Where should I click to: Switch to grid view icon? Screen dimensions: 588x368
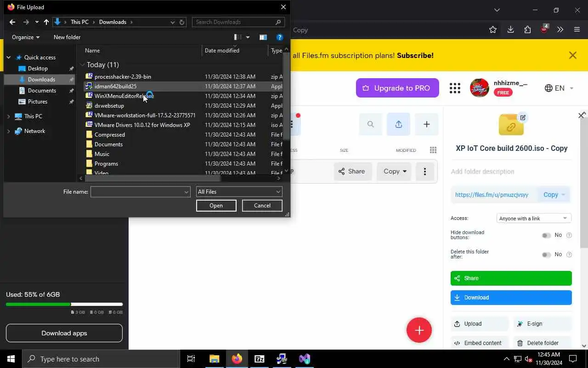pos(433,150)
